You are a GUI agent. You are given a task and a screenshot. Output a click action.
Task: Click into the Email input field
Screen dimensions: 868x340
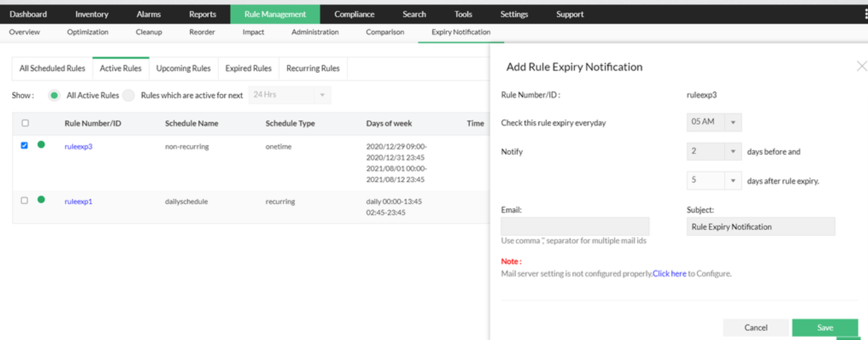tap(575, 227)
